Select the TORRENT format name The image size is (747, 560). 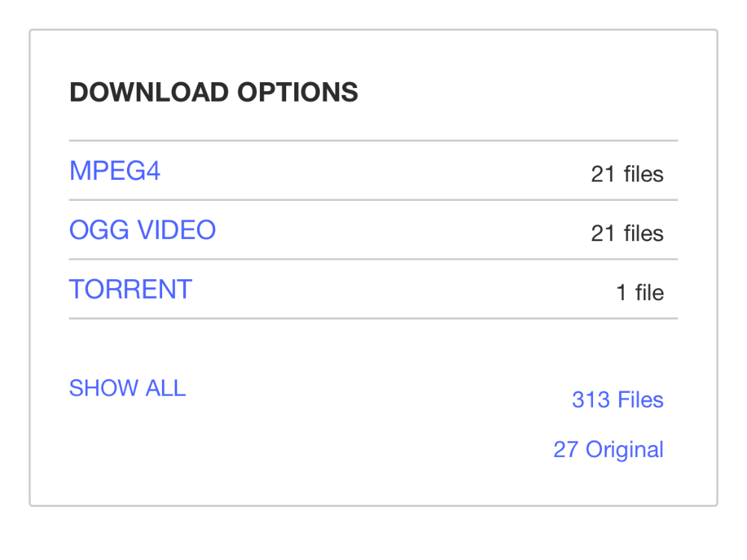coord(130,289)
